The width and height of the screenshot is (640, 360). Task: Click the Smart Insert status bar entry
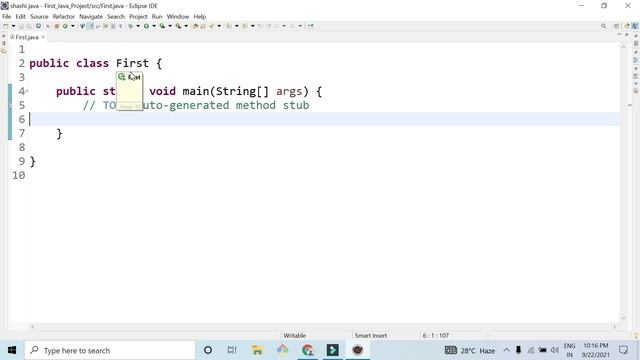point(371,336)
